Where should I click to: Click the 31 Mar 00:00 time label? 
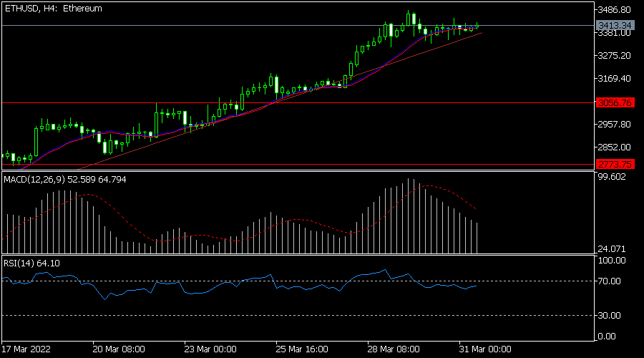coord(485,349)
